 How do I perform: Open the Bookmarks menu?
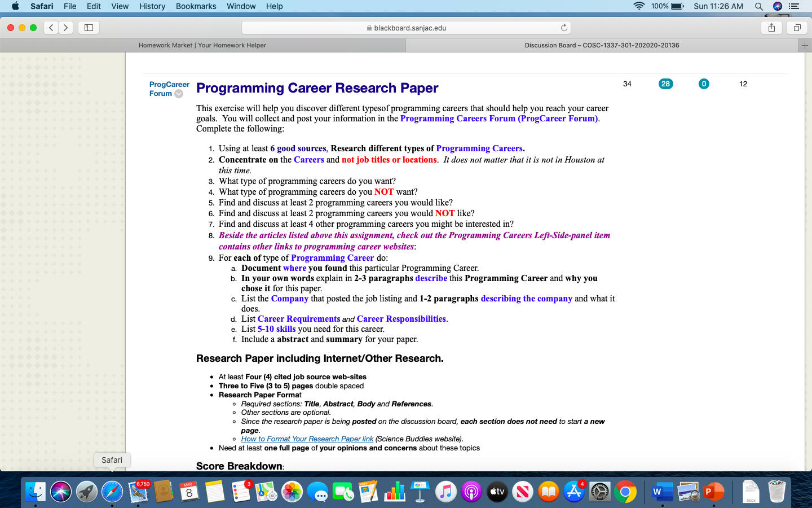196,6
